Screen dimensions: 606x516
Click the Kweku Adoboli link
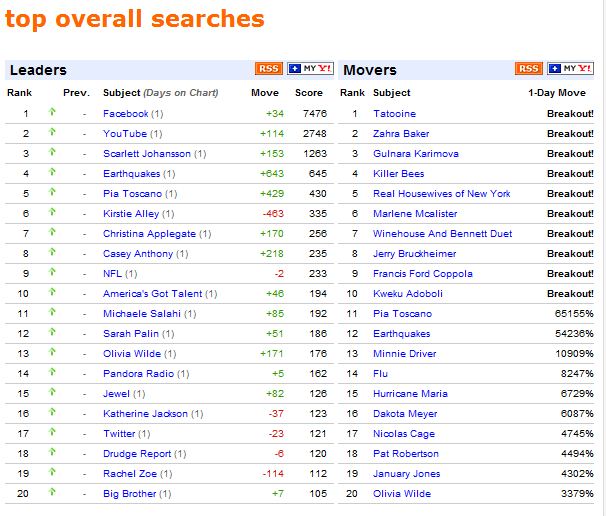408,294
